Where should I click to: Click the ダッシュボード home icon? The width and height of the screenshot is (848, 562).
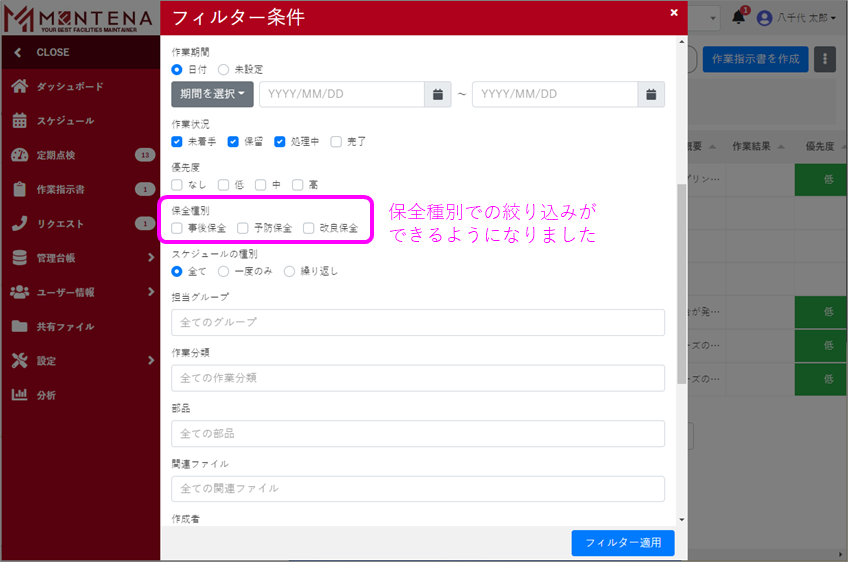pyautogui.click(x=19, y=87)
